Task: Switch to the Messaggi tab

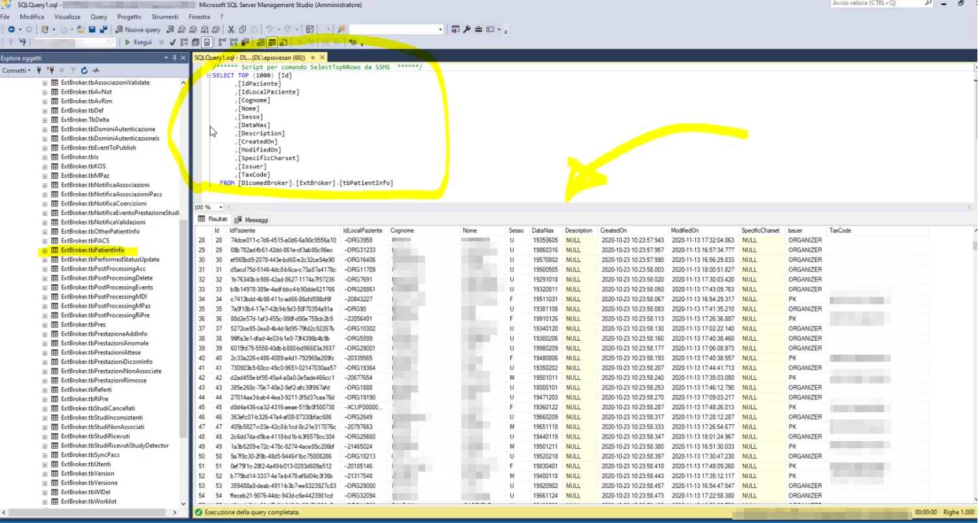Action: tap(252, 220)
